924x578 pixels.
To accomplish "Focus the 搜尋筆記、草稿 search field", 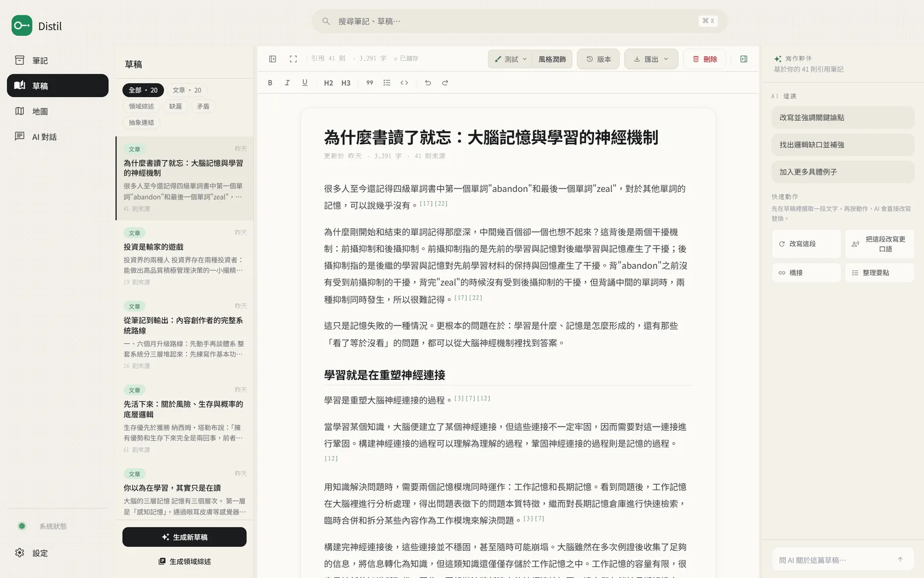I will pos(519,21).
